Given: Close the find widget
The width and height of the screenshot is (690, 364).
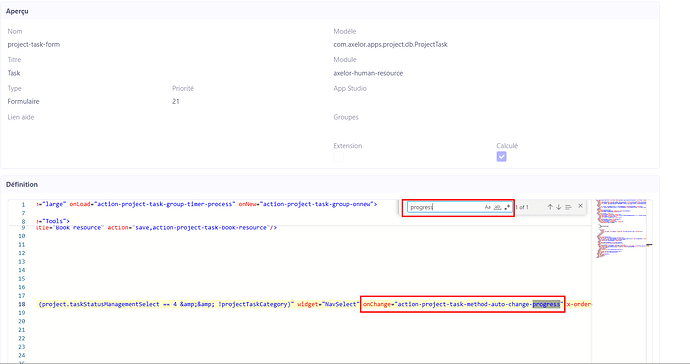Looking at the screenshot, I should (x=580, y=206).
